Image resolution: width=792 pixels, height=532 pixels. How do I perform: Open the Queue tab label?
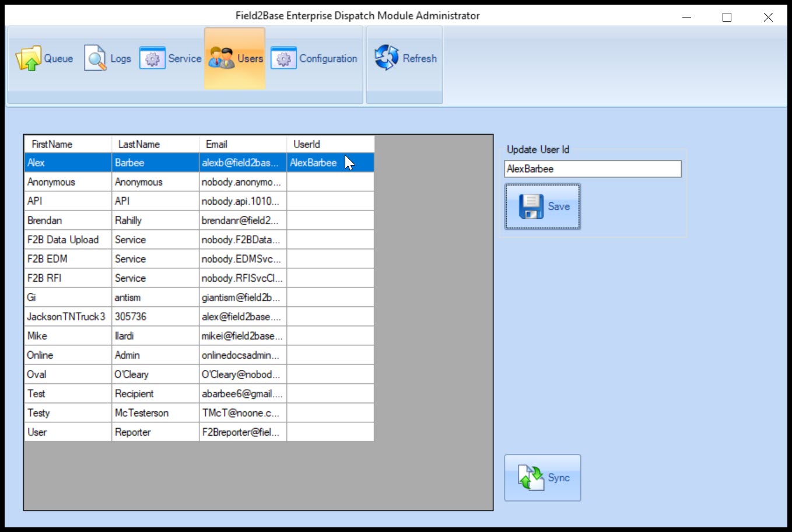58,58
